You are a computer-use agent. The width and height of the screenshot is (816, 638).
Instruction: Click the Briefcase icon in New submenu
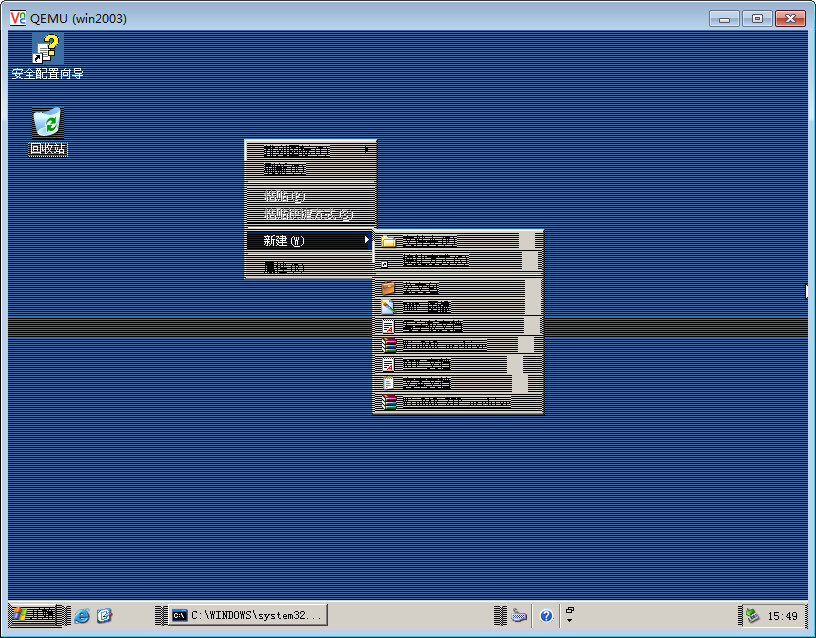[388, 288]
